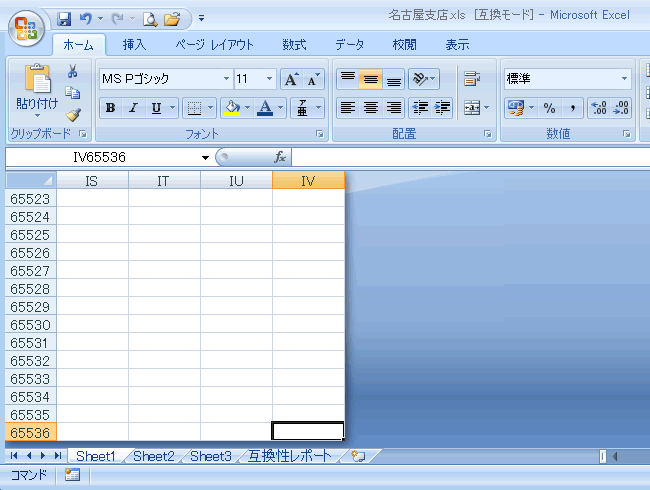Click the fx insert function button
The width and height of the screenshot is (650, 490).
[280, 157]
